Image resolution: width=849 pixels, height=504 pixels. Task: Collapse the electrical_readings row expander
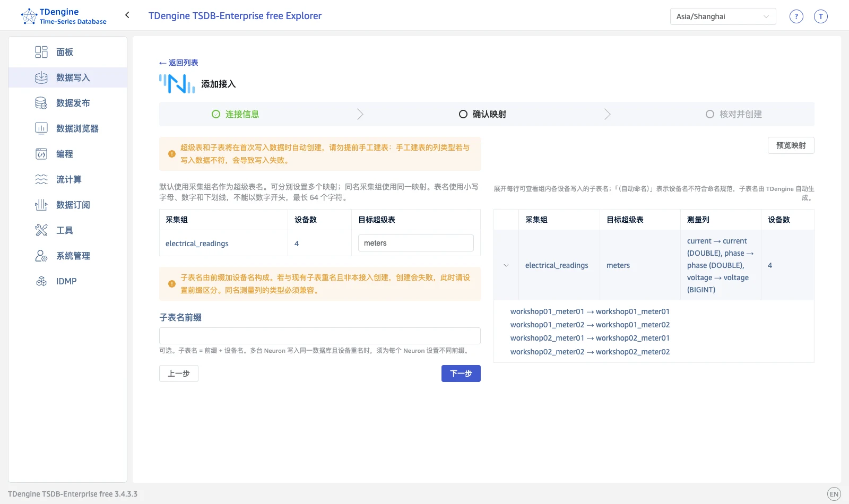tap(506, 265)
